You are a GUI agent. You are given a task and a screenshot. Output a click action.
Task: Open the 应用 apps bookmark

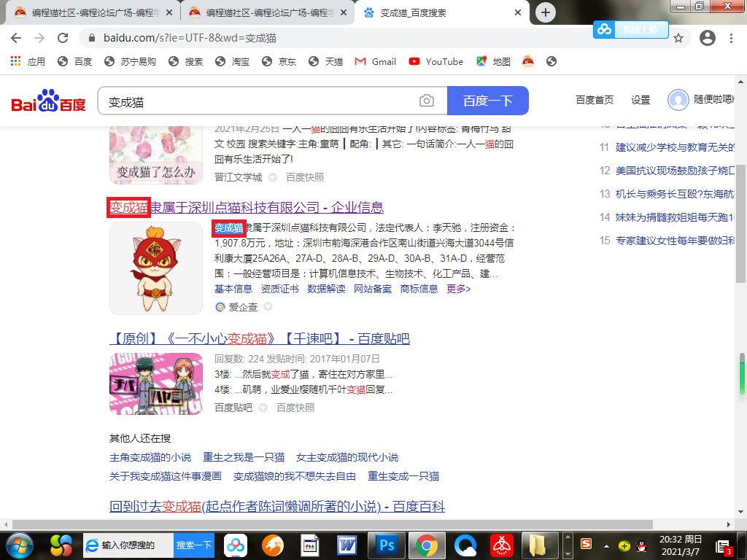coord(28,61)
